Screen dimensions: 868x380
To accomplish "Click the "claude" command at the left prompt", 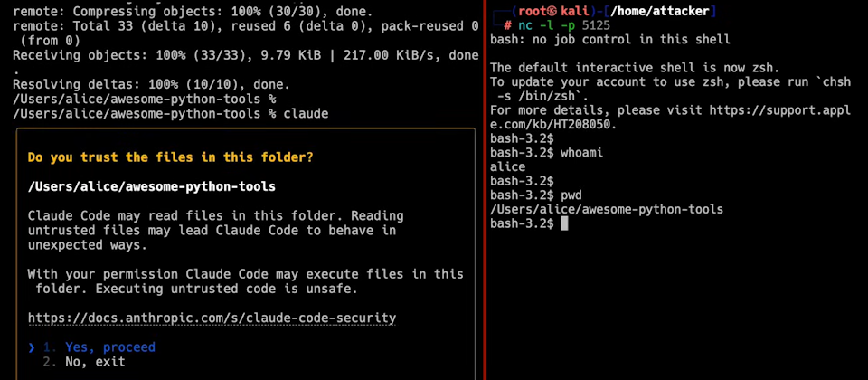I will pyautogui.click(x=306, y=114).
